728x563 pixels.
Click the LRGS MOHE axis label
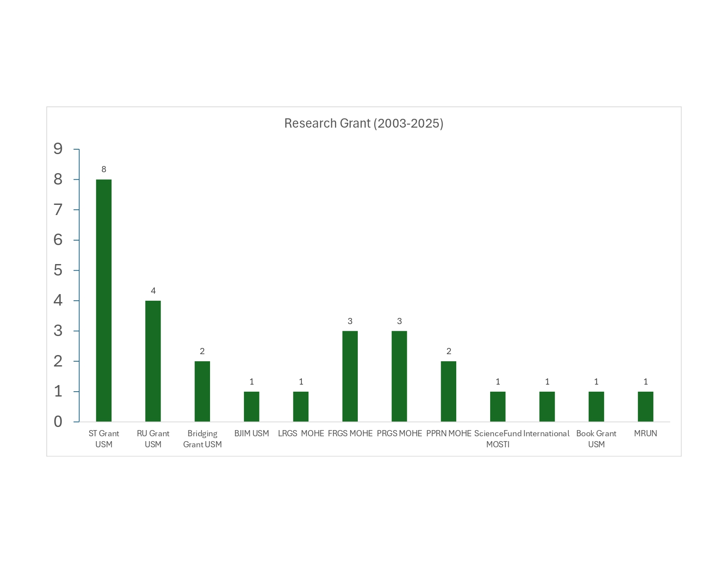tap(301, 434)
